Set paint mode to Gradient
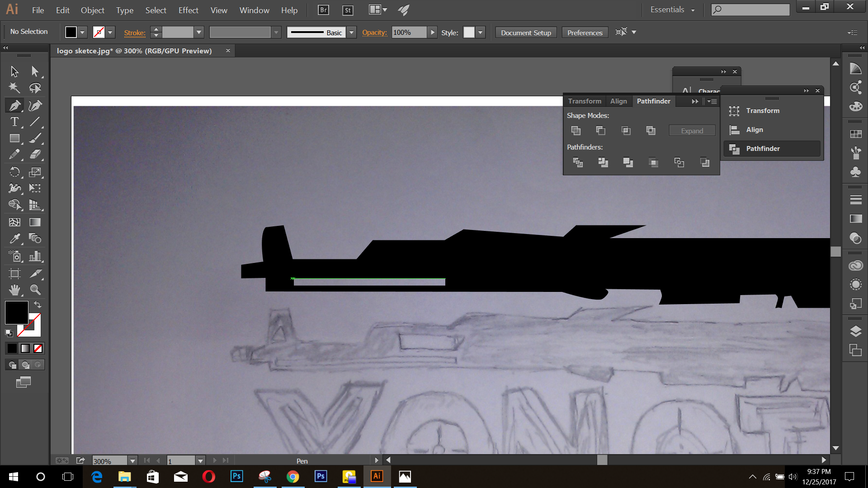The height and width of the screenshot is (488, 868). 25,348
